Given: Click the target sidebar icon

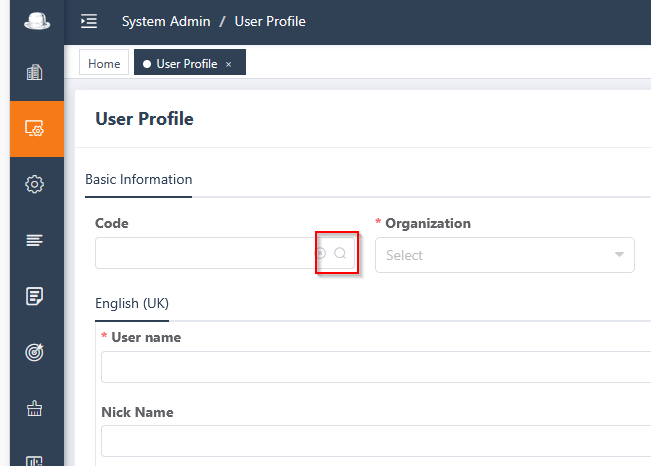Looking at the screenshot, I should [x=35, y=352].
